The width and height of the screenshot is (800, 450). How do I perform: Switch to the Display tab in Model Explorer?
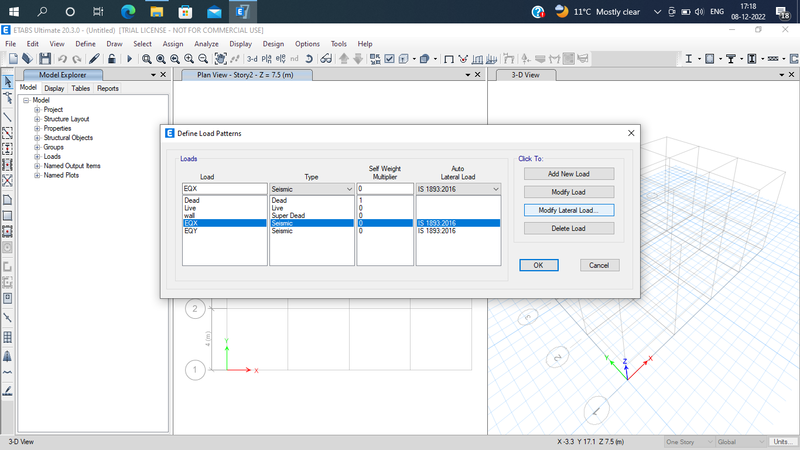(x=54, y=88)
